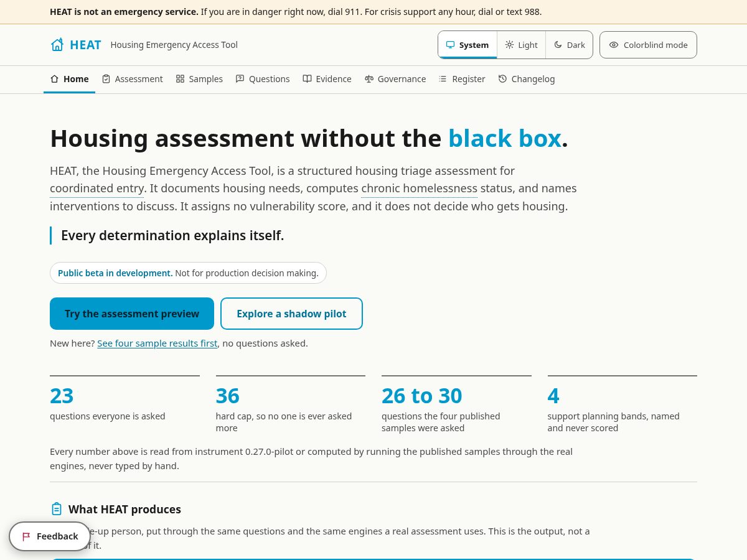Click the 4 support planning bands statistic
Image resolution: width=747 pixels, height=560 pixels.
click(622, 404)
